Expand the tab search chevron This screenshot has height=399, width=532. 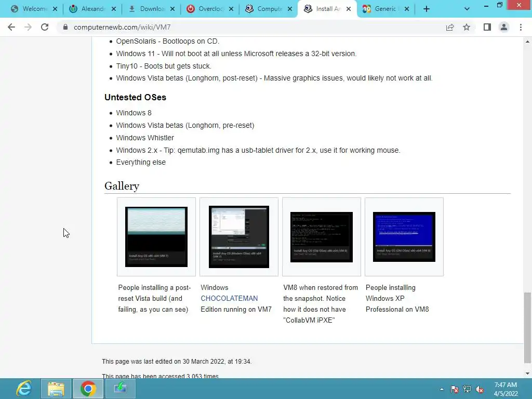point(467,9)
